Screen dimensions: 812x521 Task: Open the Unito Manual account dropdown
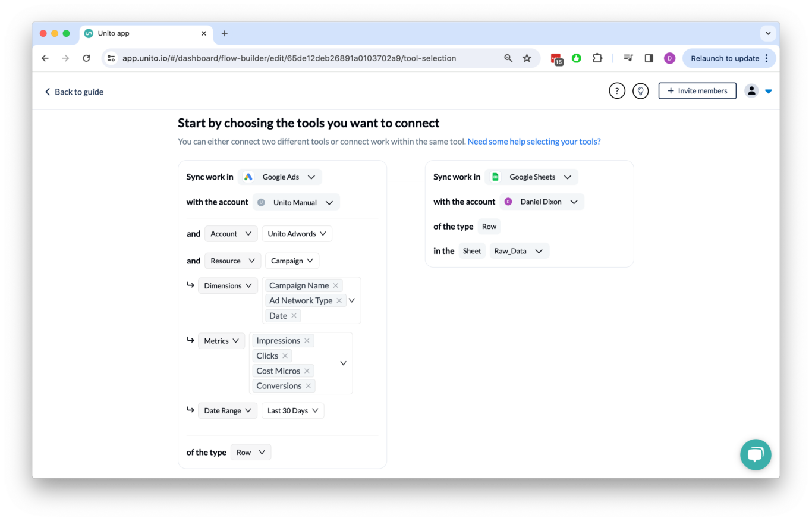point(296,202)
